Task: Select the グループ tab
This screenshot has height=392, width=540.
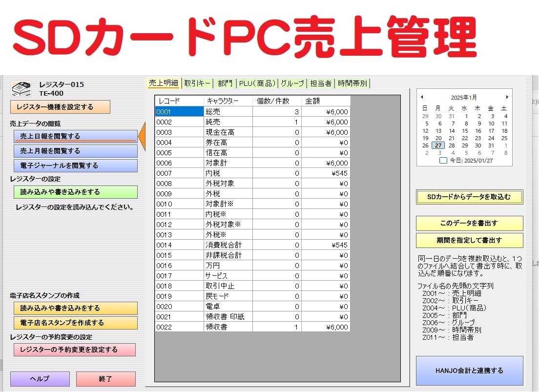Action: (292, 83)
